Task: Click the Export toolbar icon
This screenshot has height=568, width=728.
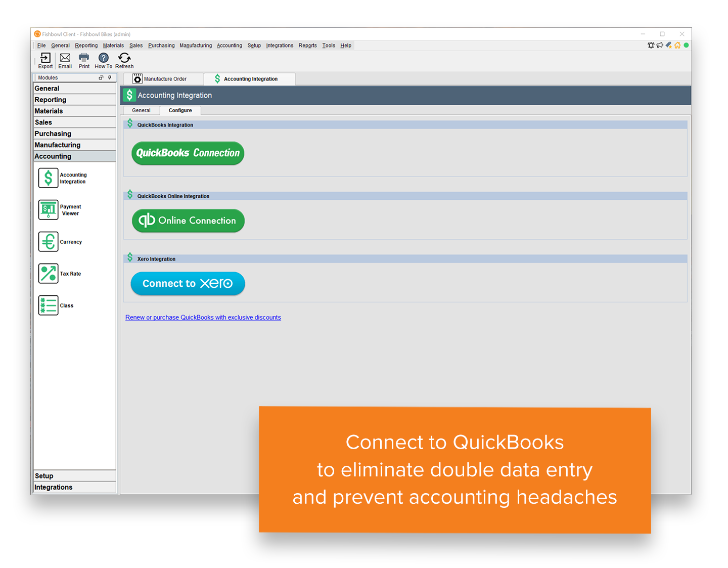Action: coord(45,58)
